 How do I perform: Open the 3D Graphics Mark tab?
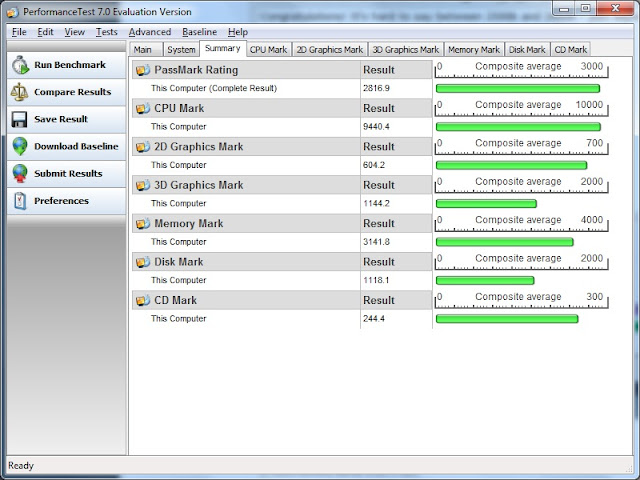pyautogui.click(x=406, y=50)
